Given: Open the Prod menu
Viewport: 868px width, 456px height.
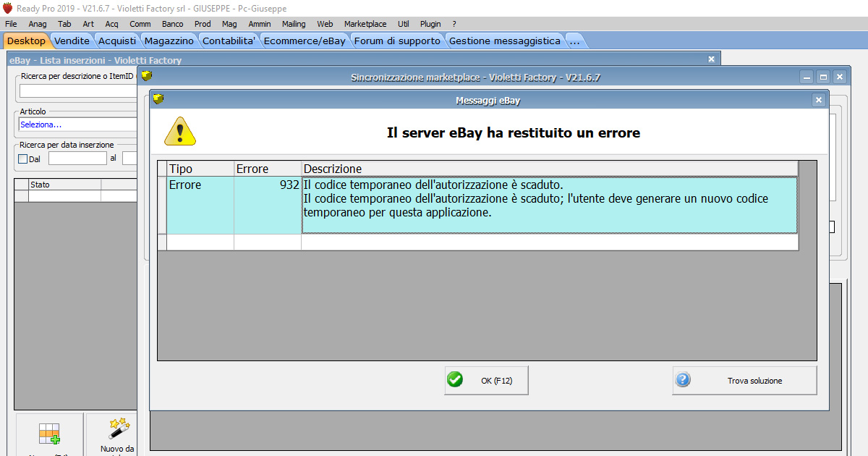Looking at the screenshot, I should (203, 24).
